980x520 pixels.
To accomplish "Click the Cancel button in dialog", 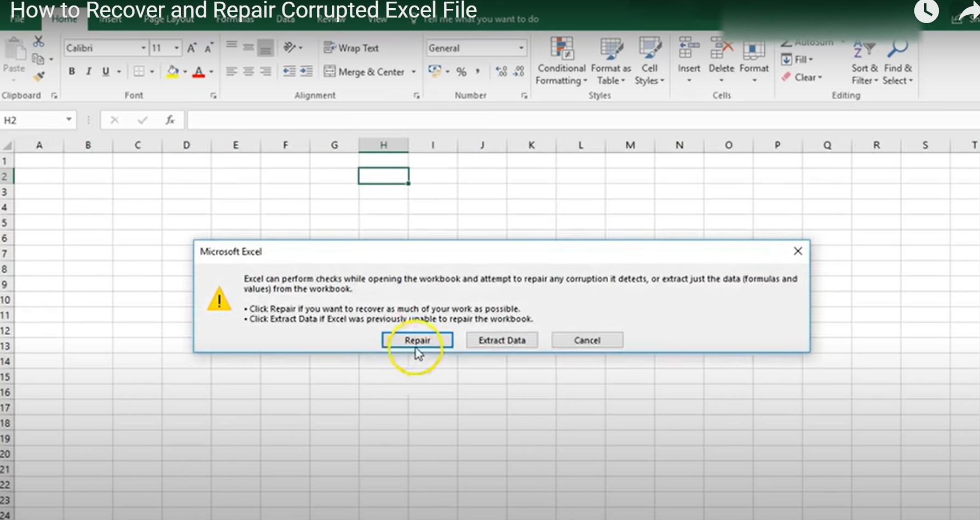I will 587,340.
